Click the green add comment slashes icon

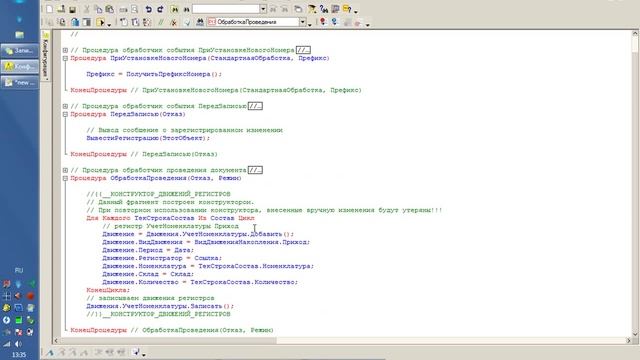pyautogui.click(x=161, y=22)
